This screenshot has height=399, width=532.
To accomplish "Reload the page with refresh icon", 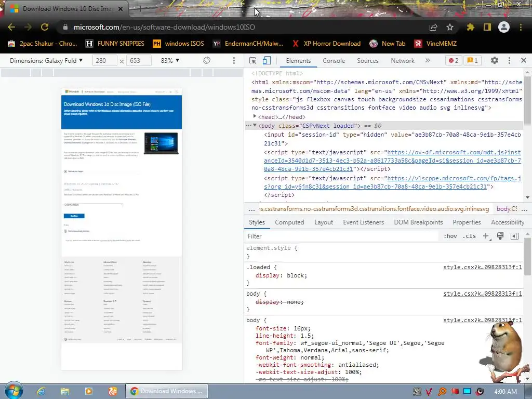I will (45, 27).
